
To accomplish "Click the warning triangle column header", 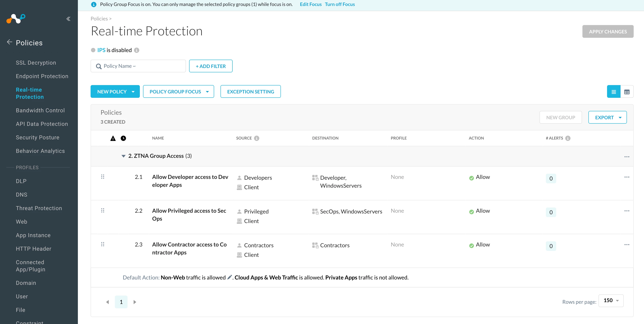I will coord(113,138).
